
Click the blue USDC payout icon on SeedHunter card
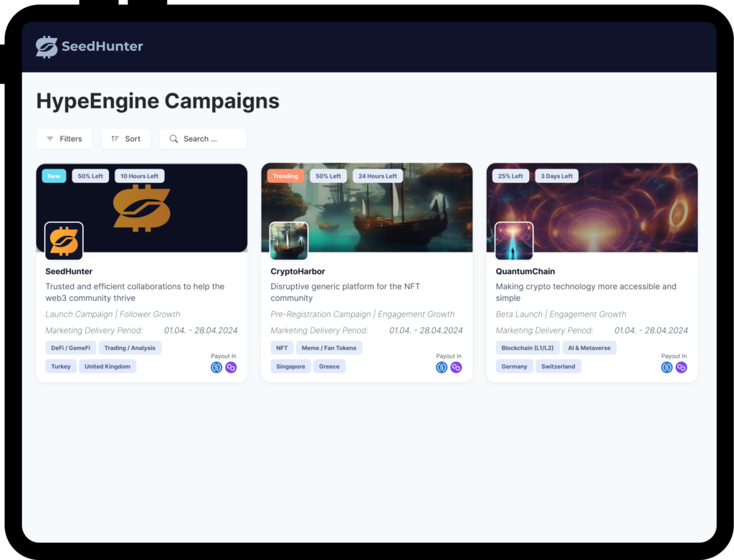(x=216, y=368)
